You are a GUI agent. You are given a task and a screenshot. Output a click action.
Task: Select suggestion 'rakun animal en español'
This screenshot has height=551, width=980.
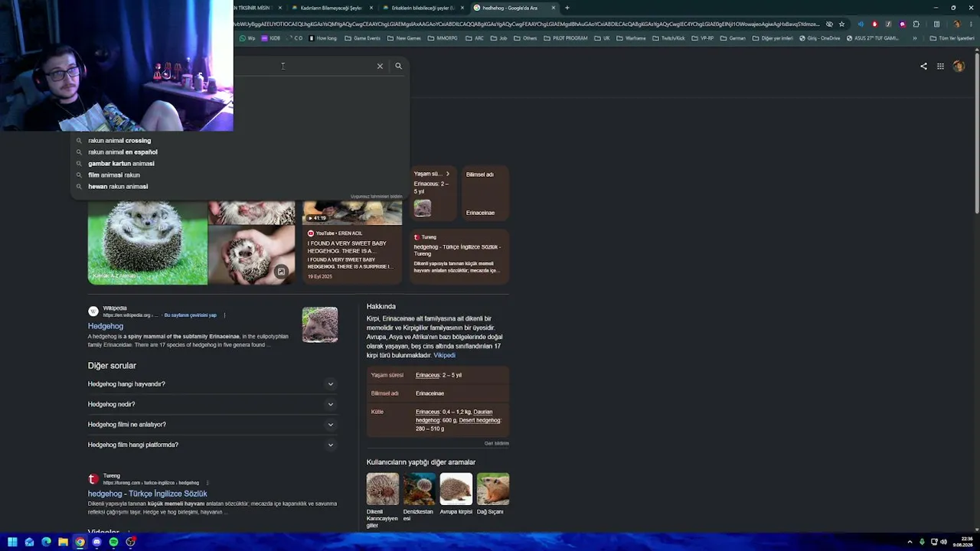pyautogui.click(x=122, y=152)
